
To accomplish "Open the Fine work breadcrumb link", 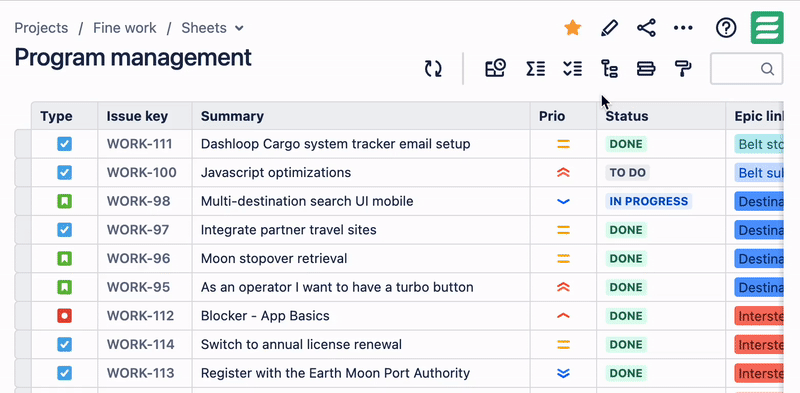I will 124,28.
